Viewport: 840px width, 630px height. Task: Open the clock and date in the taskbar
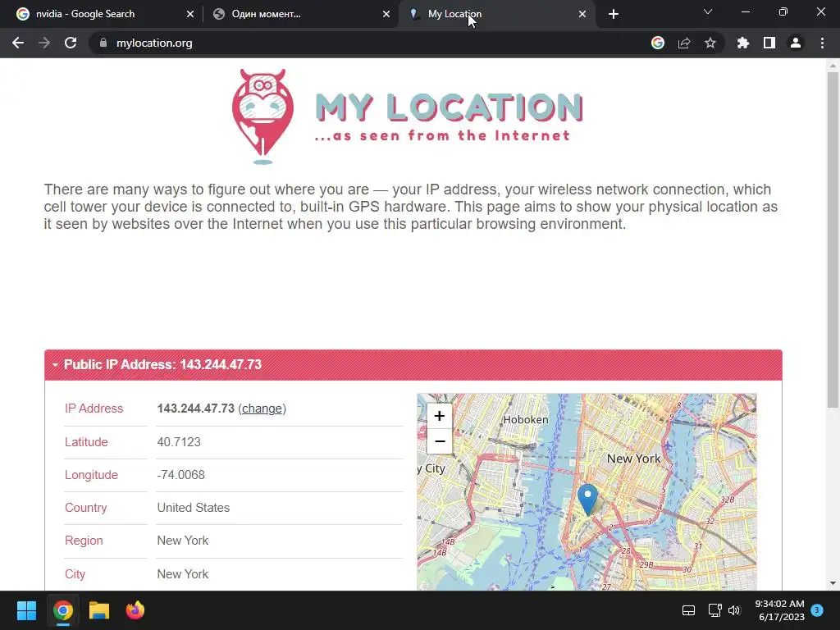[x=780, y=610]
